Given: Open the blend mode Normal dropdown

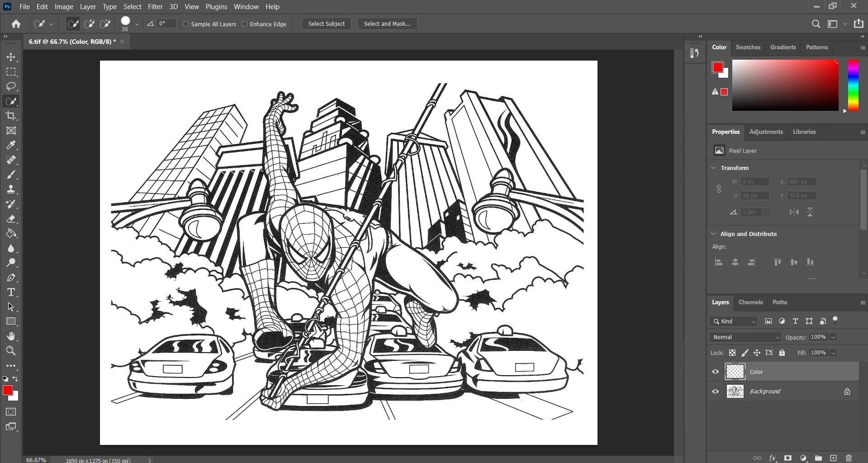Looking at the screenshot, I should tap(745, 337).
